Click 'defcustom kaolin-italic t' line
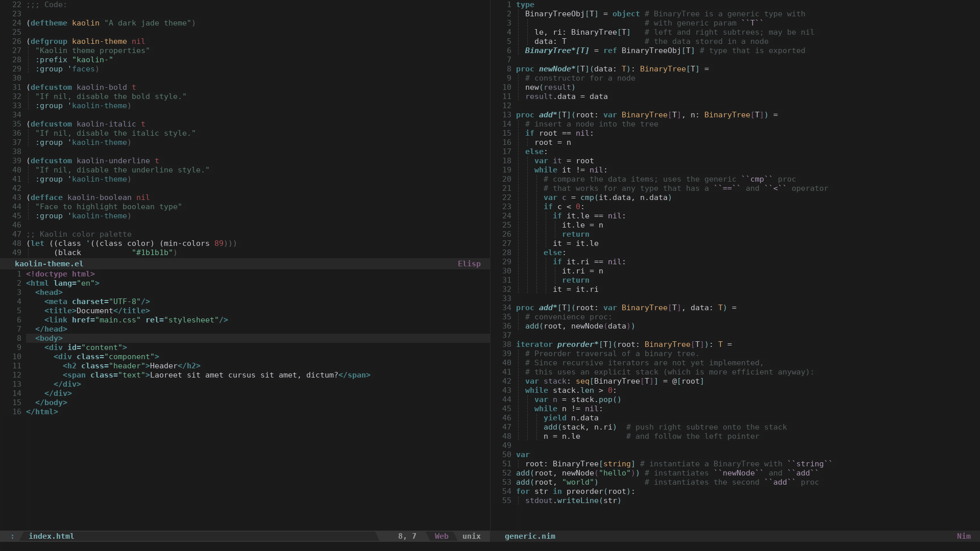 86,124
